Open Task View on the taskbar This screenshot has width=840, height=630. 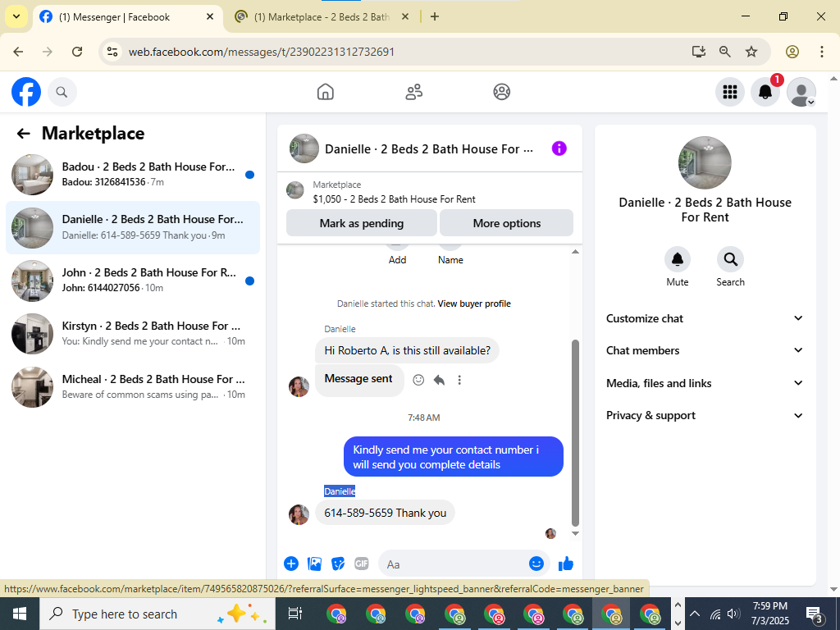(295, 614)
